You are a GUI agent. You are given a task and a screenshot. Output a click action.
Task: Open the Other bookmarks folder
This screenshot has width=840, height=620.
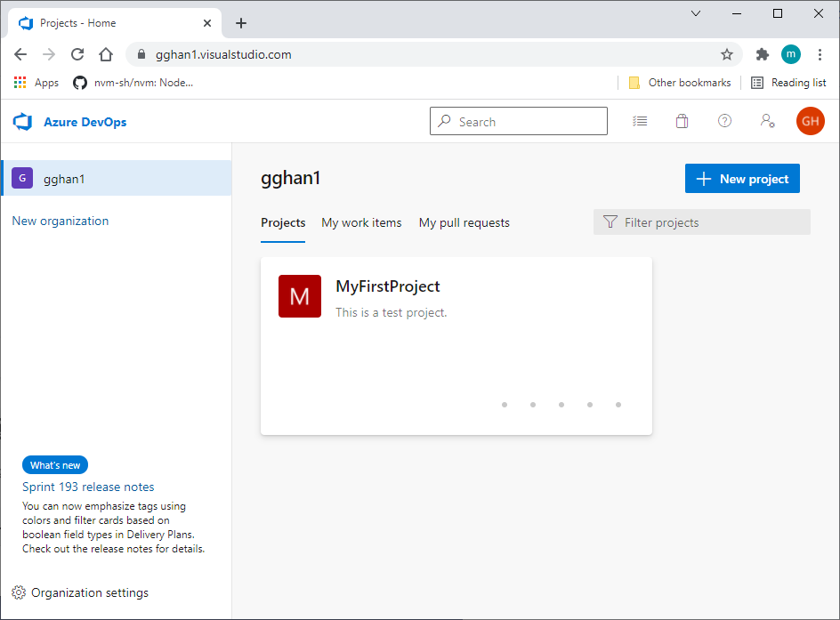[x=680, y=83]
